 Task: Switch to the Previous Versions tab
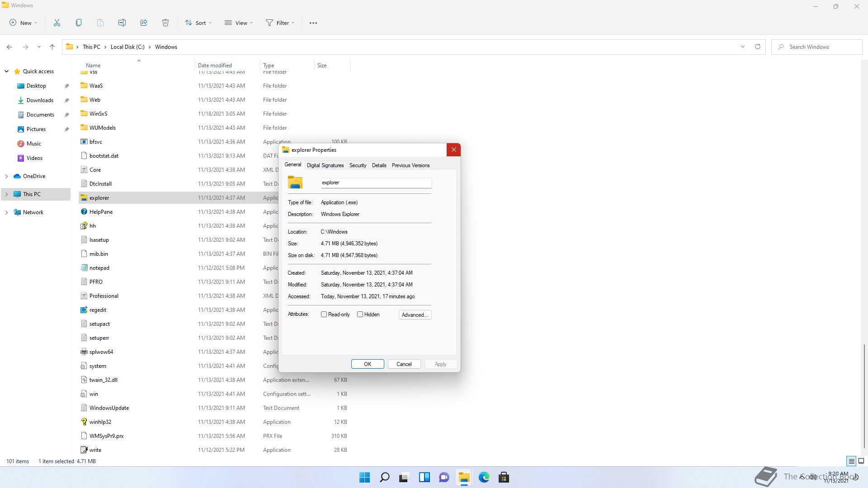tap(410, 165)
